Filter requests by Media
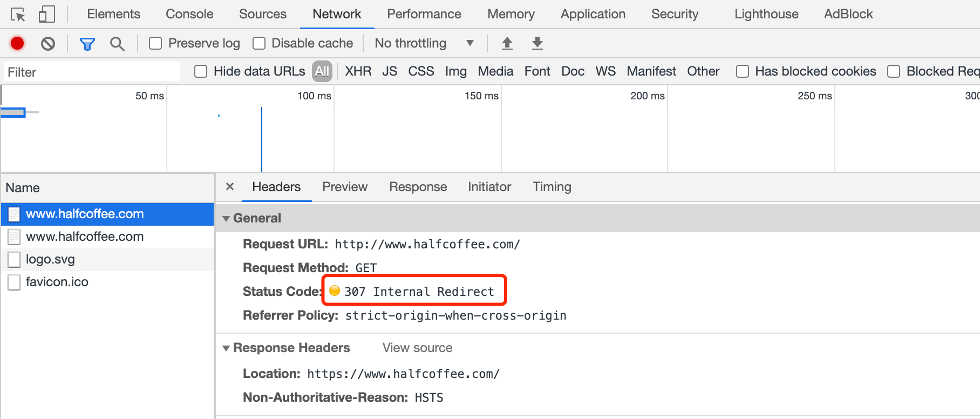Viewport: 980px width, 419px height. click(x=495, y=71)
